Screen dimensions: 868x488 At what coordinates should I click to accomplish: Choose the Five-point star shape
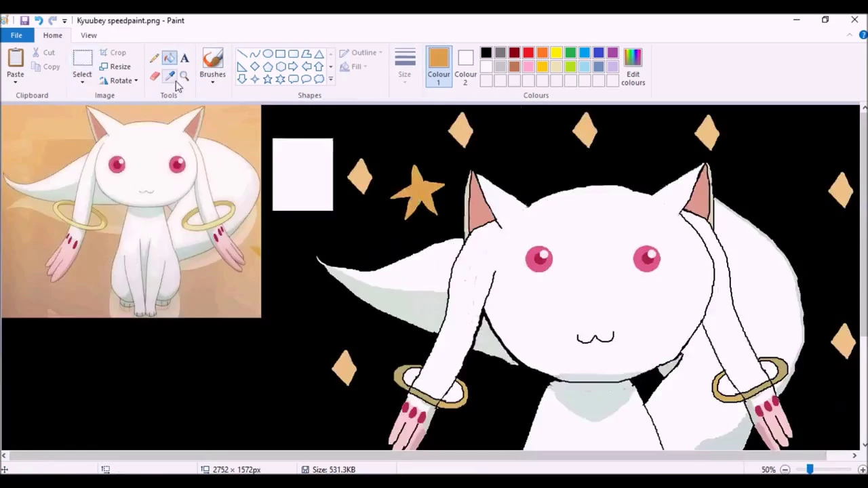pyautogui.click(x=268, y=79)
